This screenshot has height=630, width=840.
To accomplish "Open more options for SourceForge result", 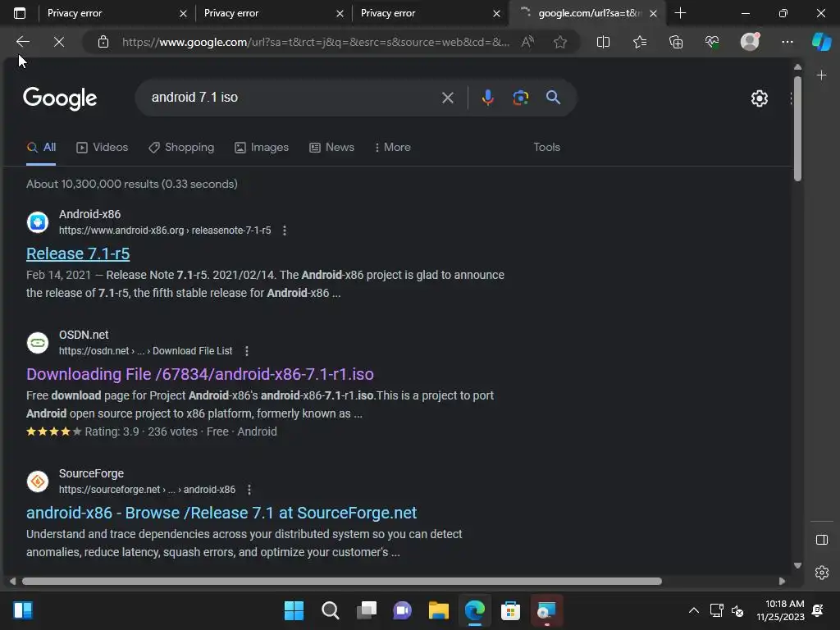I will 249,490.
